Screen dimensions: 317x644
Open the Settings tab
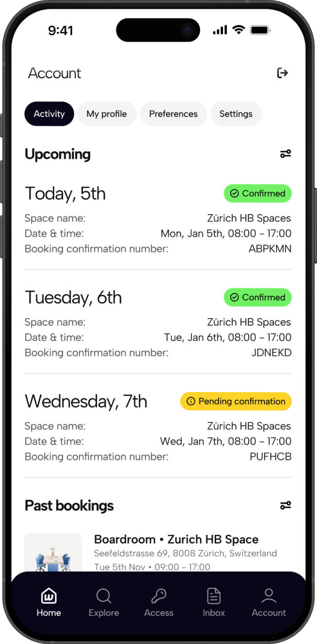[x=236, y=114]
